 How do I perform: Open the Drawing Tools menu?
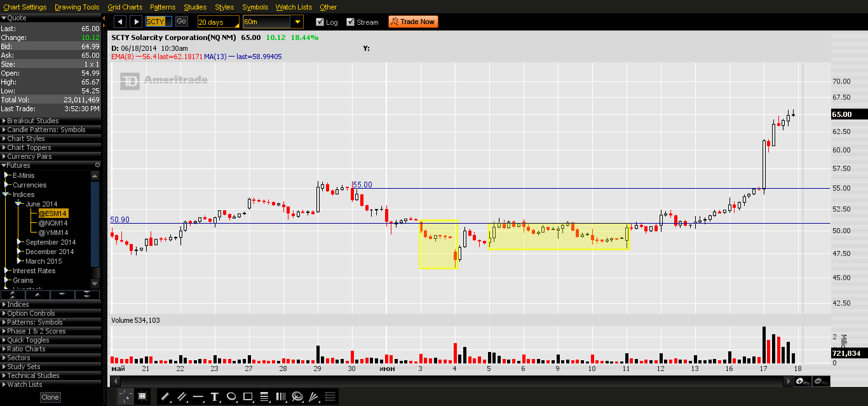[x=77, y=7]
